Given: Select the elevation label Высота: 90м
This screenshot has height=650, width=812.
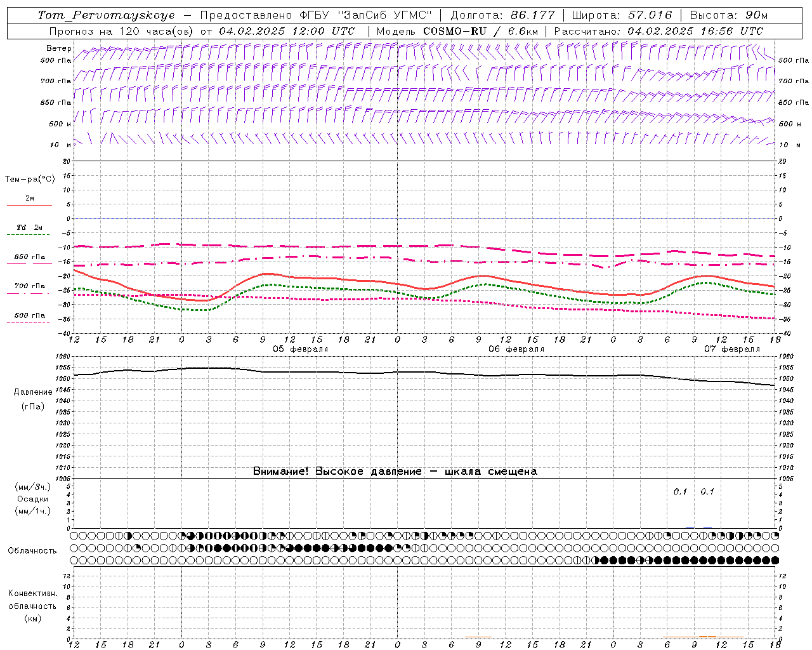Looking at the screenshot, I should (728, 15).
